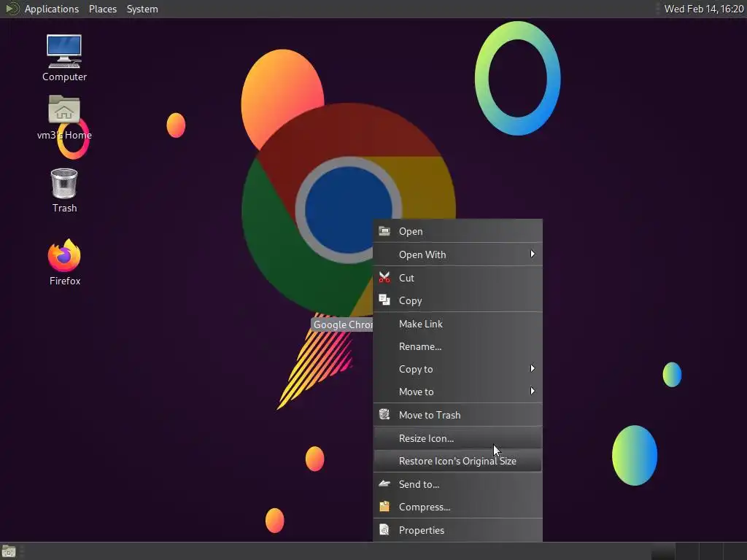The image size is (747, 560).
Task: Open the Places menu
Action: [x=102, y=9]
